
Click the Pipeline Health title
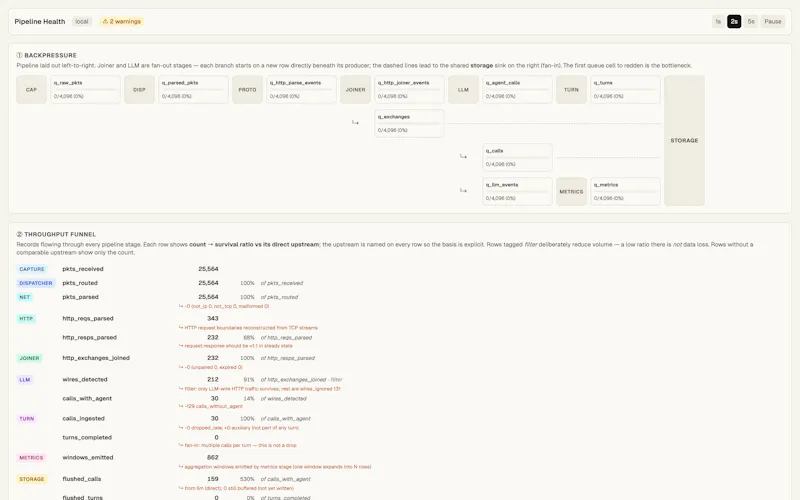[40, 21]
